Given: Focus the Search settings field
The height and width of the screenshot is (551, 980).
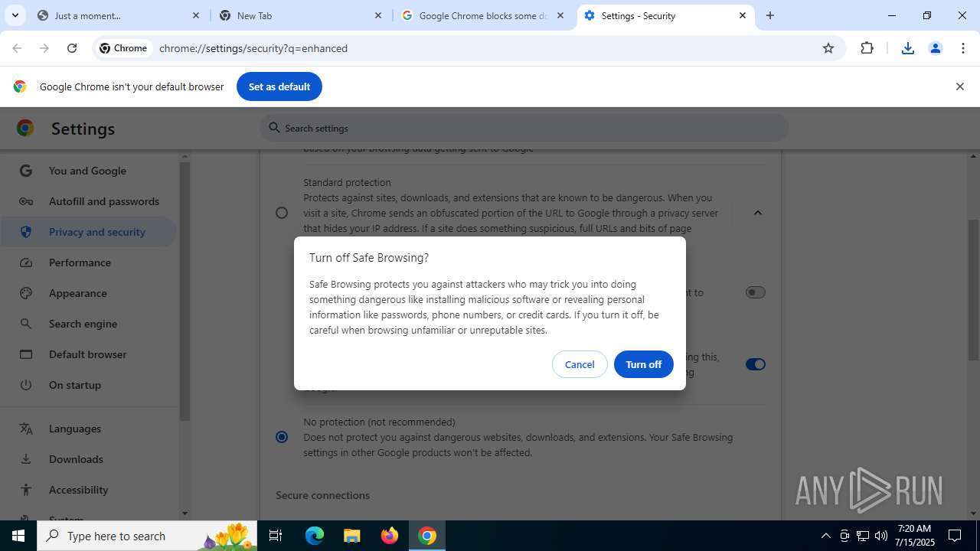Looking at the screenshot, I should click(524, 128).
